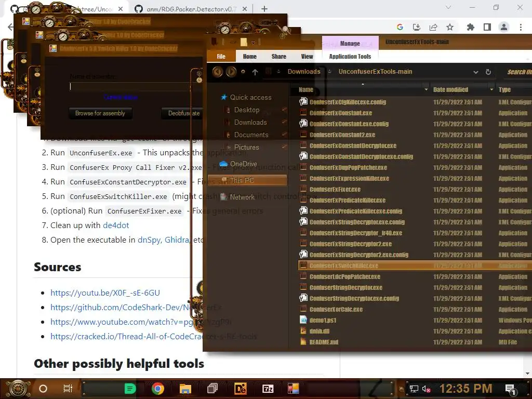Click the Explorer Back navigation button

[218, 72]
